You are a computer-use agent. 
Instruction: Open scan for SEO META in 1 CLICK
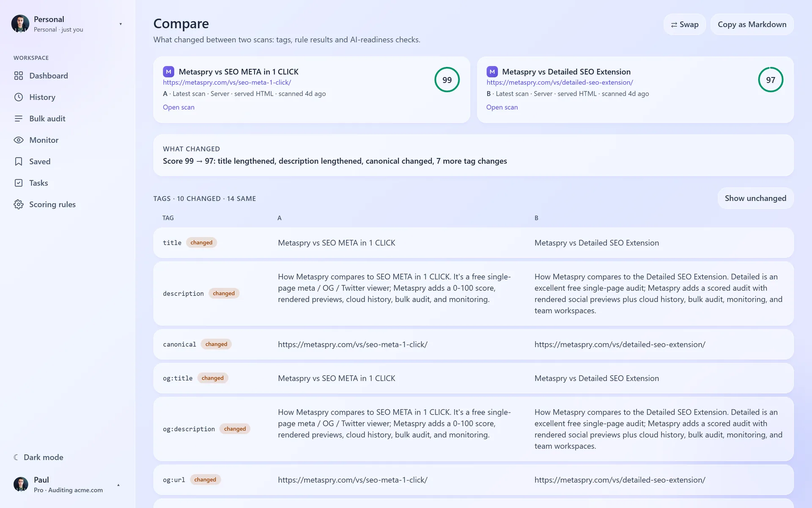pos(178,107)
